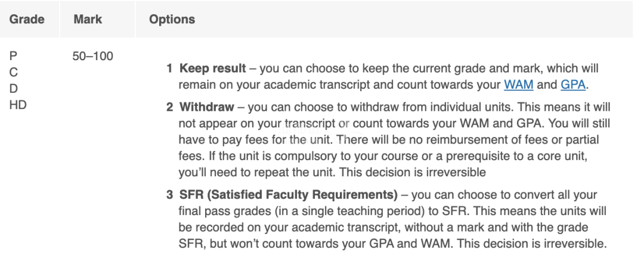Click the P grade entry
Screen dimensions: 644x265
click(x=13, y=56)
